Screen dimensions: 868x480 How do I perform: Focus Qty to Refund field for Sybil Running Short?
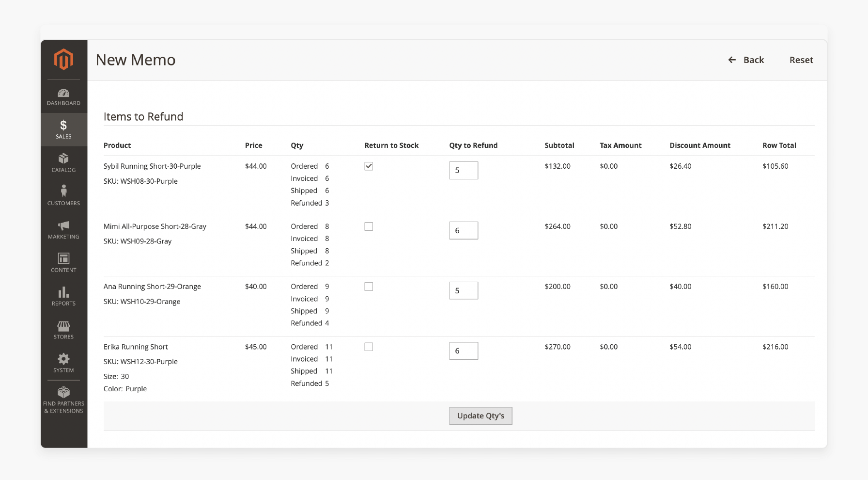[464, 170]
